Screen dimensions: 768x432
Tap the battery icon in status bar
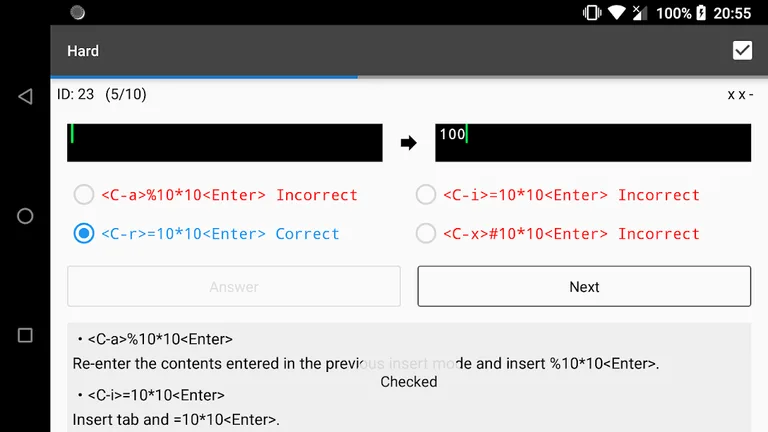tap(701, 13)
